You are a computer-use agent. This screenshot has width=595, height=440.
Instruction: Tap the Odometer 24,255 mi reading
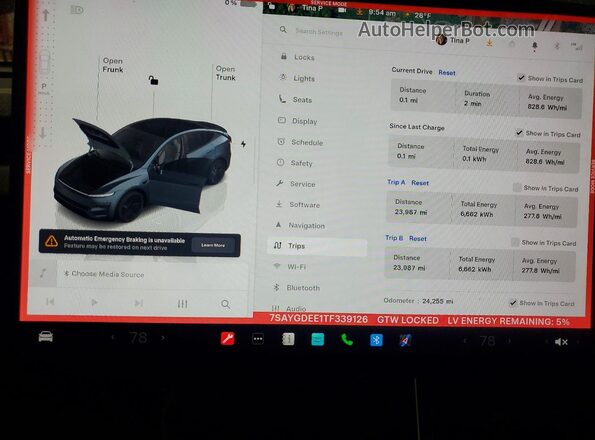pos(418,301)
